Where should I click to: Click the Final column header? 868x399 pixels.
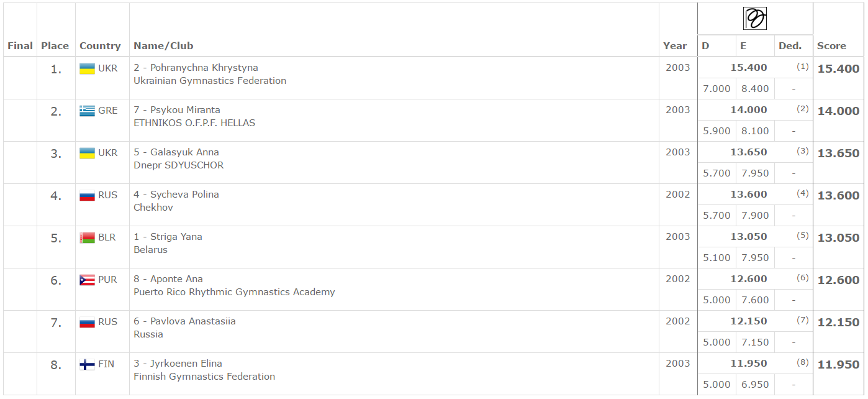pyautogui.click(x=20, y=46)
